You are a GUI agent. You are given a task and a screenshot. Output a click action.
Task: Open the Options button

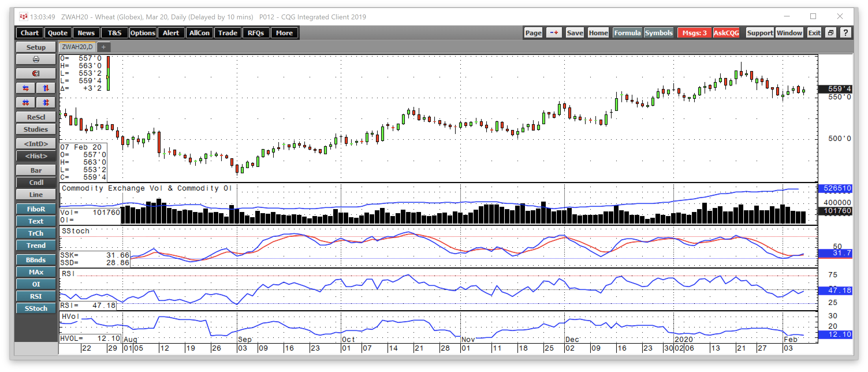click(143, 33)
